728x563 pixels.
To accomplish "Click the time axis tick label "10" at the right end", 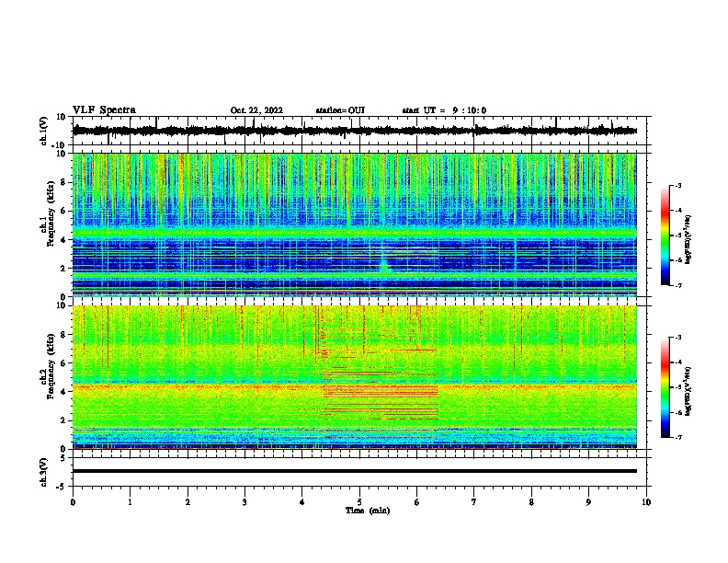I will click(646, 502).
